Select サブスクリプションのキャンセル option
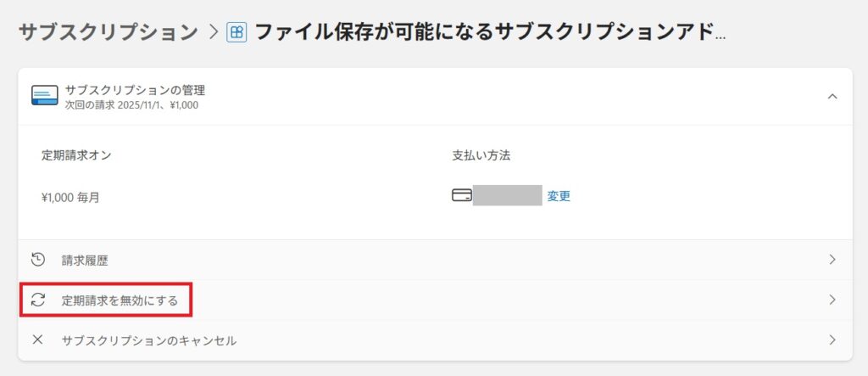Image resolution: width=868 pixels, height=376 pixels. point(149,340)
